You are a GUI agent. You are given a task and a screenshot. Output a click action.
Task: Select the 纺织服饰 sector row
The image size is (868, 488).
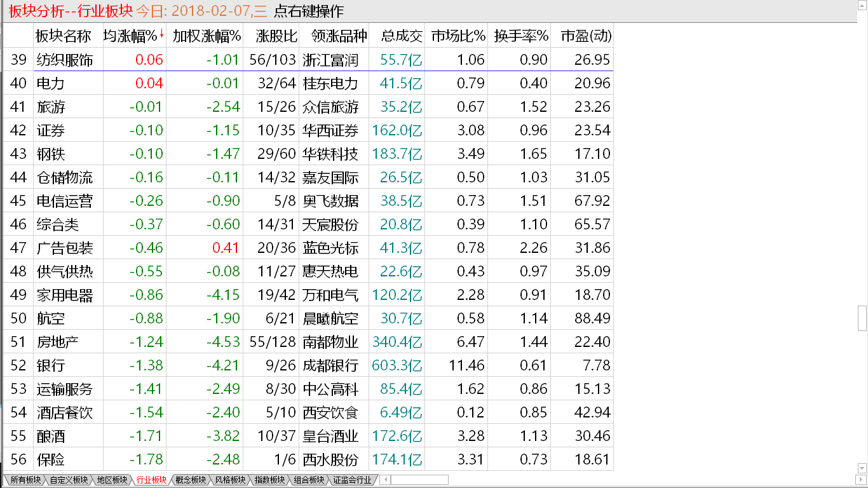pyautogui.click(x=308, y=60)
